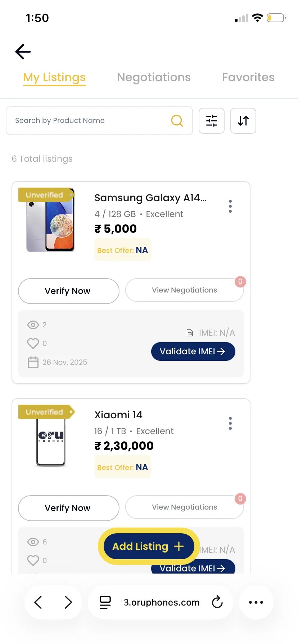Toggle heart favorite on Xiaomi 14 listing
The height and width of the screenshot is (644, 298).
(x=33, y=561)
